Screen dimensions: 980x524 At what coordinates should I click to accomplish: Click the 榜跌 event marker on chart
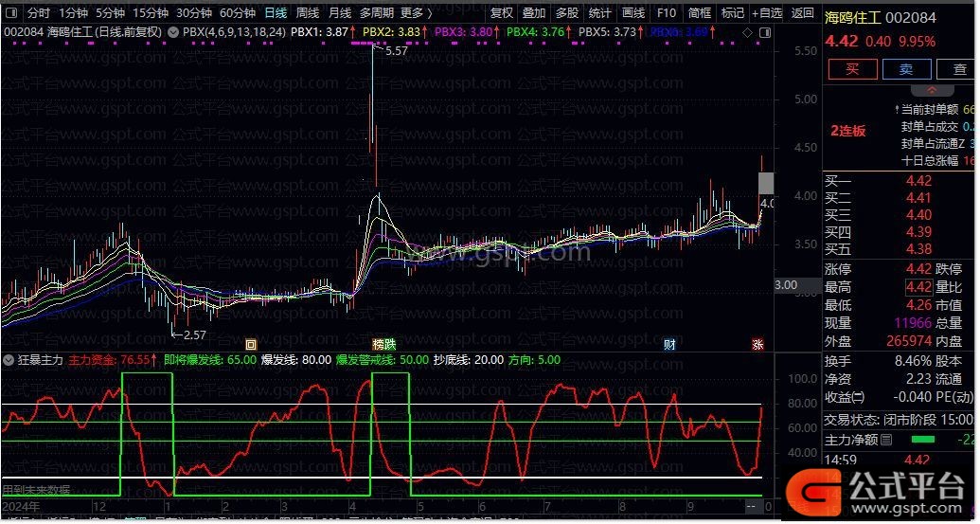tap(383, 344)
